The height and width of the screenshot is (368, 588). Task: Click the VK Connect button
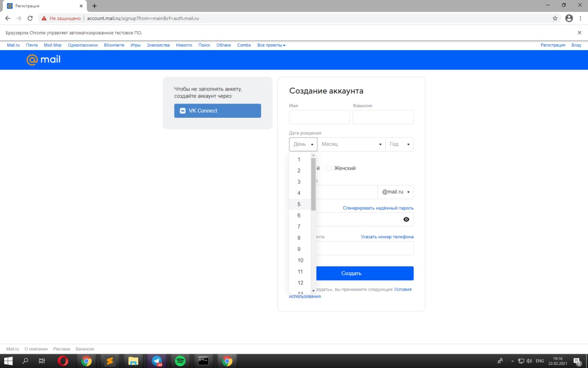coord(217,111)
